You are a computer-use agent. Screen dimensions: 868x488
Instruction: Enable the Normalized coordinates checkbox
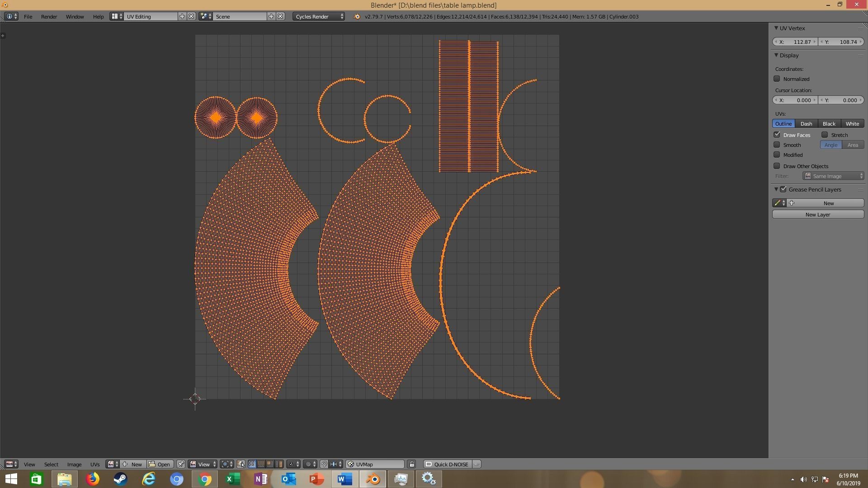coord(777,79)
